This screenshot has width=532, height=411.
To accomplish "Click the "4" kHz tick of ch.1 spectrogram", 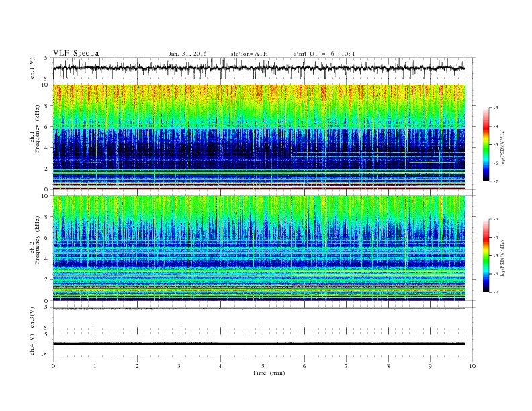I will tap(47, 148).
